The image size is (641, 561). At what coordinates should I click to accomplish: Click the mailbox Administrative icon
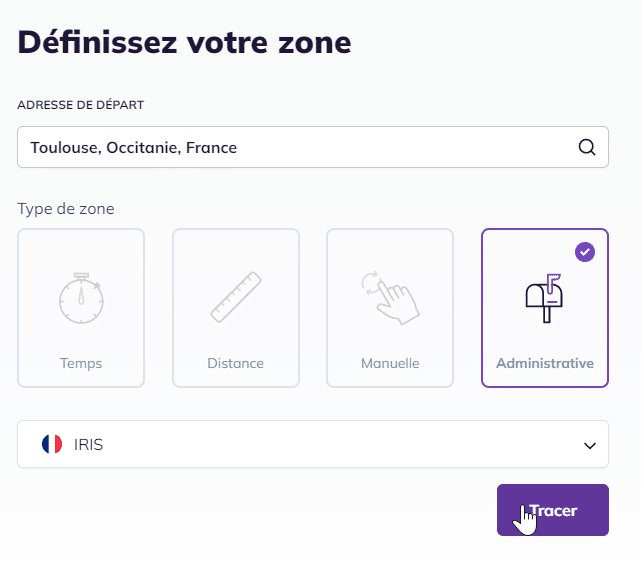[545, 298]
